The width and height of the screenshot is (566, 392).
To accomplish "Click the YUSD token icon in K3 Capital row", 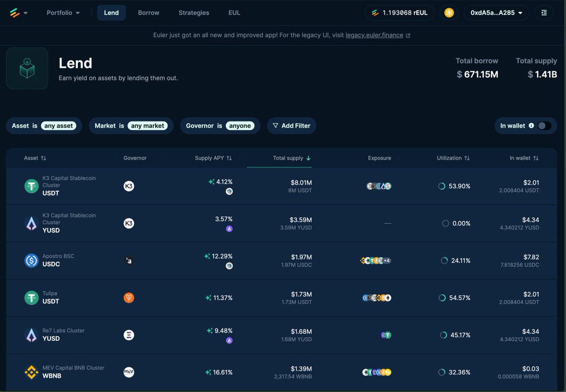I will click(32, 223).
